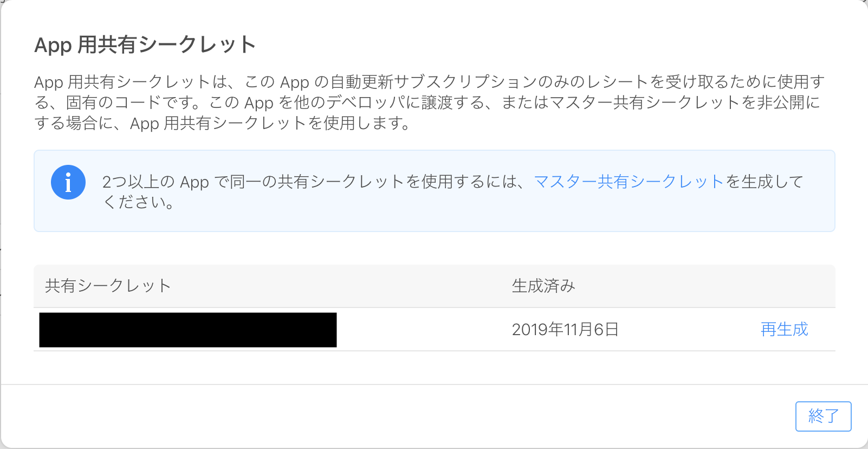Click the 生成済み column header
Screen dimensions: 868x449
point(543,286)
